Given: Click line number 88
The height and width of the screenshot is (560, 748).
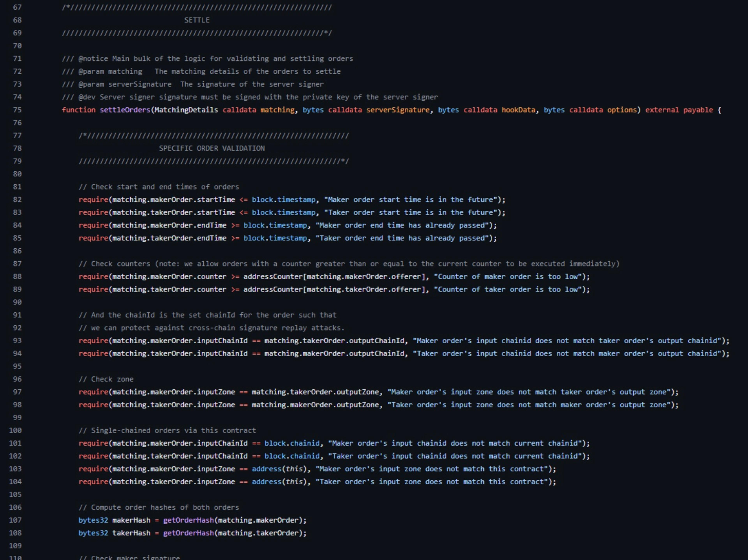Looking at the screenshot, I should pyautogui.click(x=17, y=277).
